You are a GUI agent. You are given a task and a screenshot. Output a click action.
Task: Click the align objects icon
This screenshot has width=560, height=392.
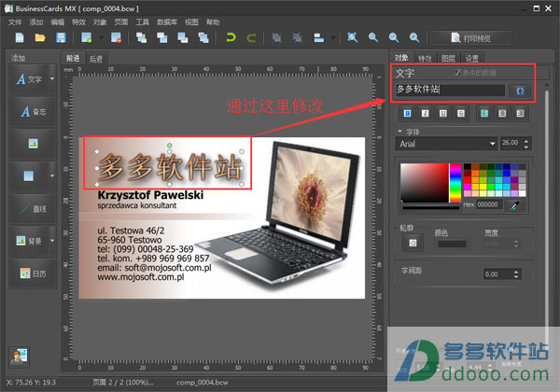tap(318, 37)
